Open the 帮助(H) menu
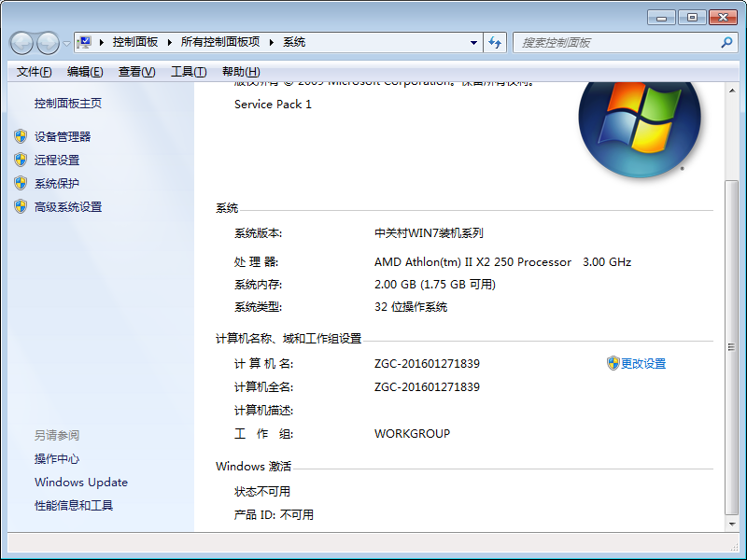The image size is (747, 560). (241, 72)
